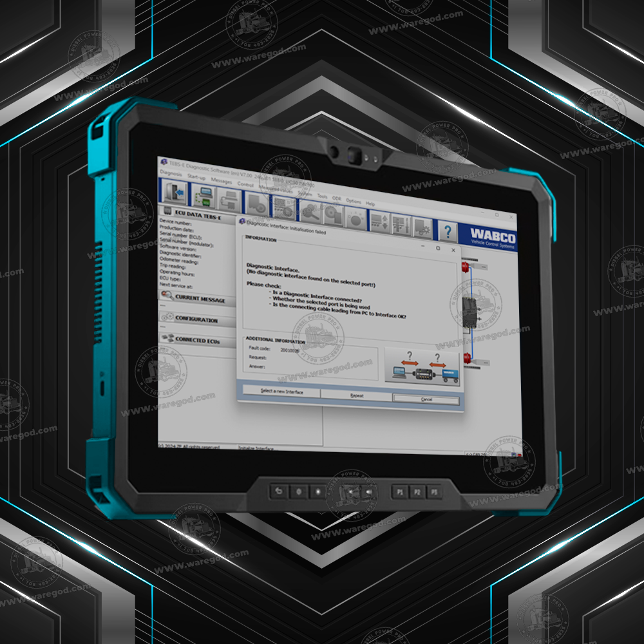Expand the CONFIGURATION panel
The width and height of the screenshot is (644, 644).
click(x=196, y=319)
